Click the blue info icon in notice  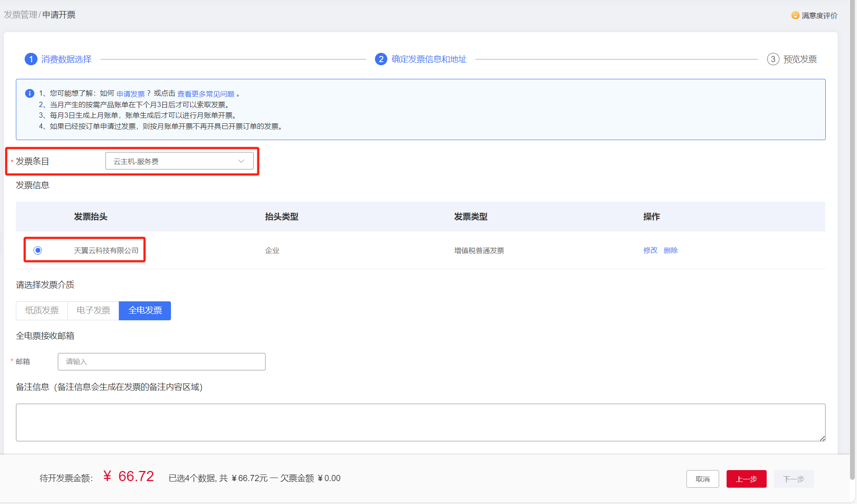pyautogui.click(x=30, y=93)
